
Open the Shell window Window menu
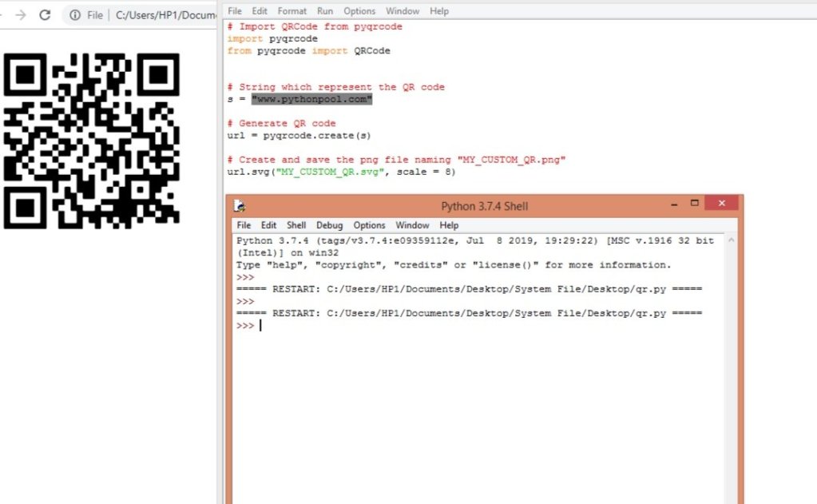412,225
